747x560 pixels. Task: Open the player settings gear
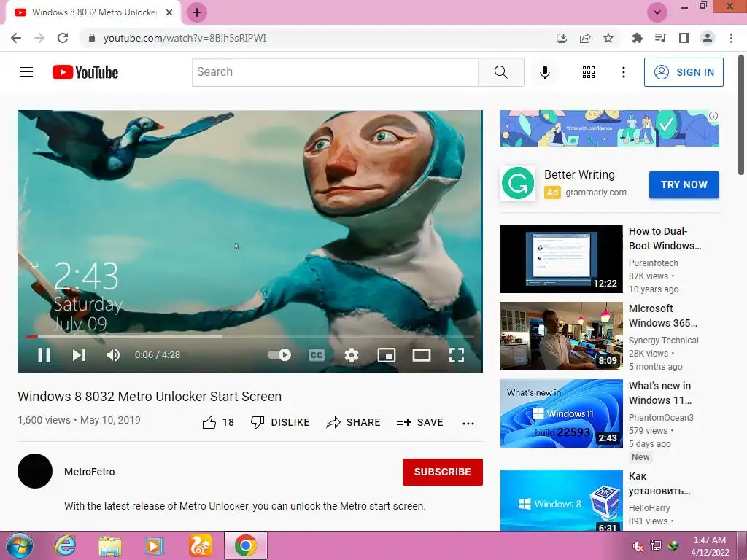tap(352, 355)
